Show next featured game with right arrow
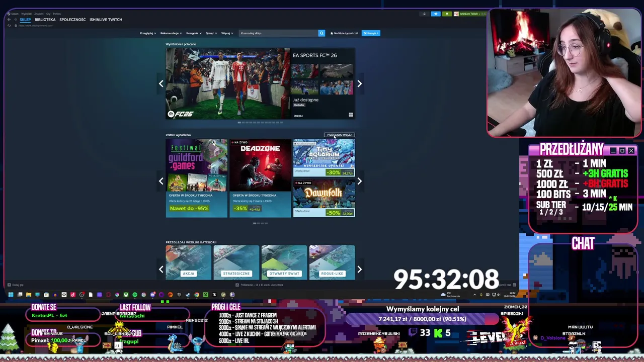The image size is (644, 362). 359,83
